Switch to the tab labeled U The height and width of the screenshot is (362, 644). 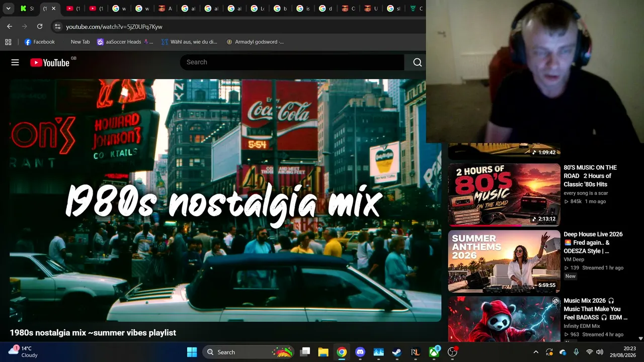click(371, 9)
